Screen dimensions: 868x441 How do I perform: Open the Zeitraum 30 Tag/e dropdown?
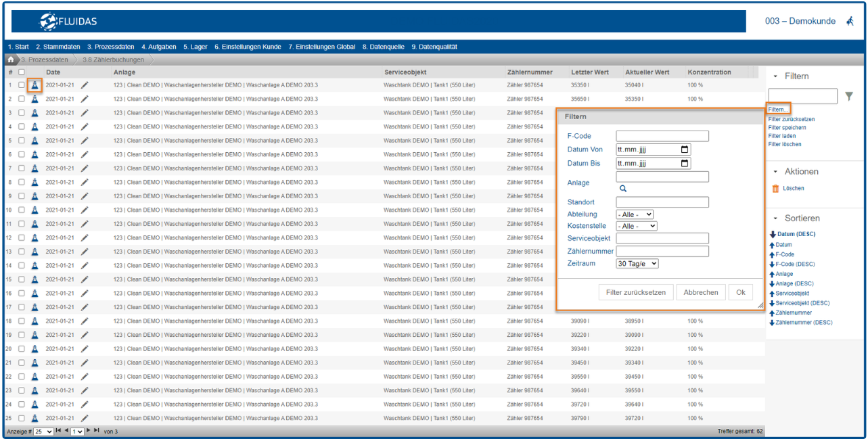(637, 264)
